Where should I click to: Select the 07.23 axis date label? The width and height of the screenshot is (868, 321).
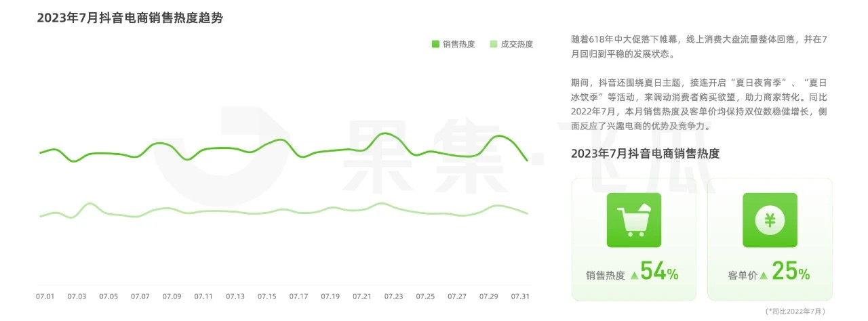pos(394,297)
